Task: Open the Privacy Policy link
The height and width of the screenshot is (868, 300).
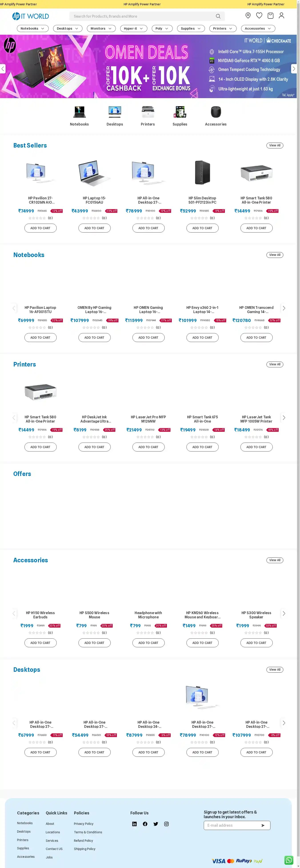Action: click(x=84, y=824)
